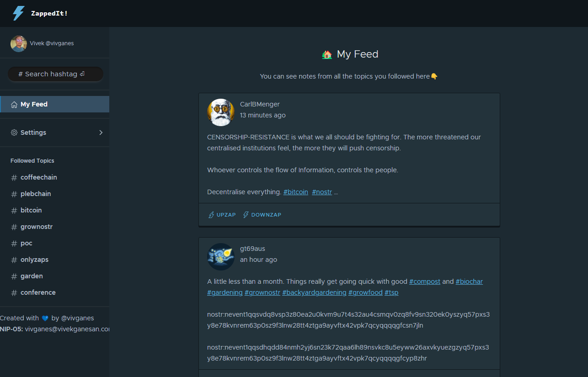Select the grownostr topic in sidebar

click(37, 227)
